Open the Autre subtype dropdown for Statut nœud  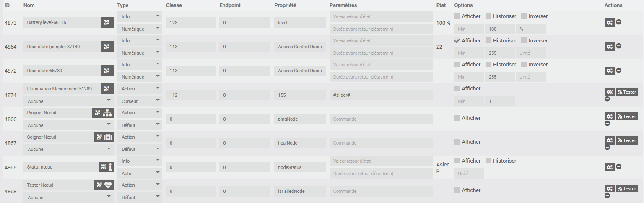click(140, 174)
